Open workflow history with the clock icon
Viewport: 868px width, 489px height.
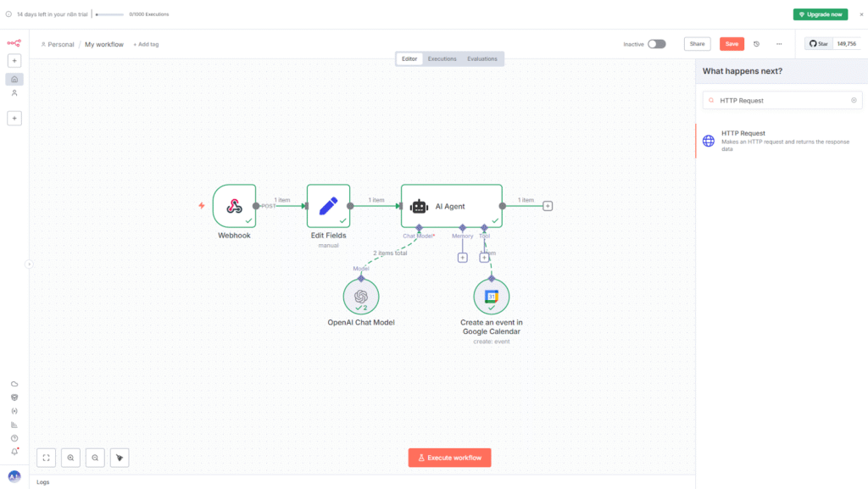[x=756, y=44]
